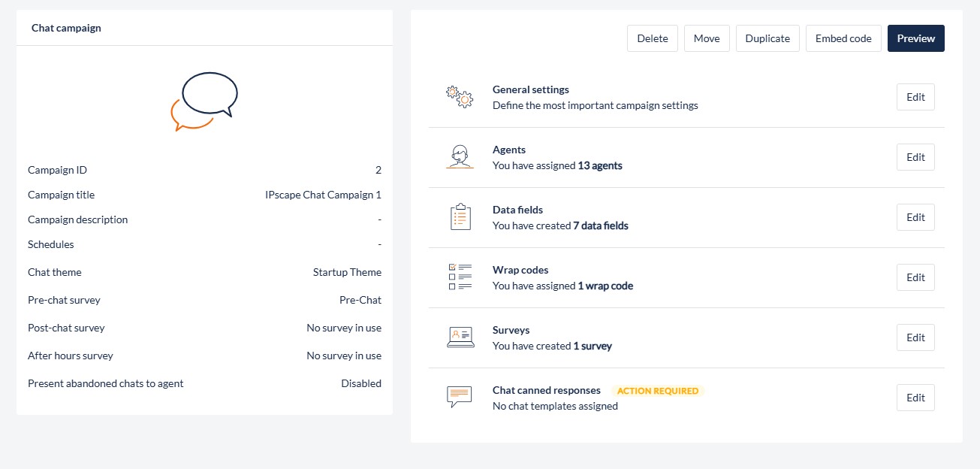The width and height of the screenshot is (980, 469).
Task: Click the Surveys laptop icon
Action: 460,337
